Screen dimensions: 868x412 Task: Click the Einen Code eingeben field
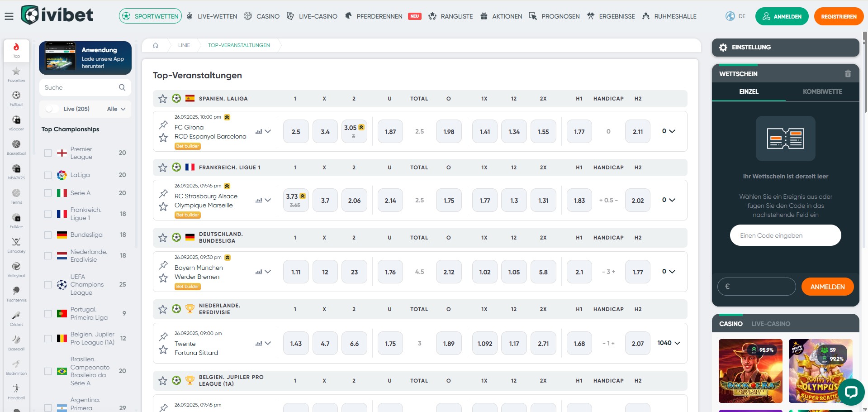click(x=785, y=235)
